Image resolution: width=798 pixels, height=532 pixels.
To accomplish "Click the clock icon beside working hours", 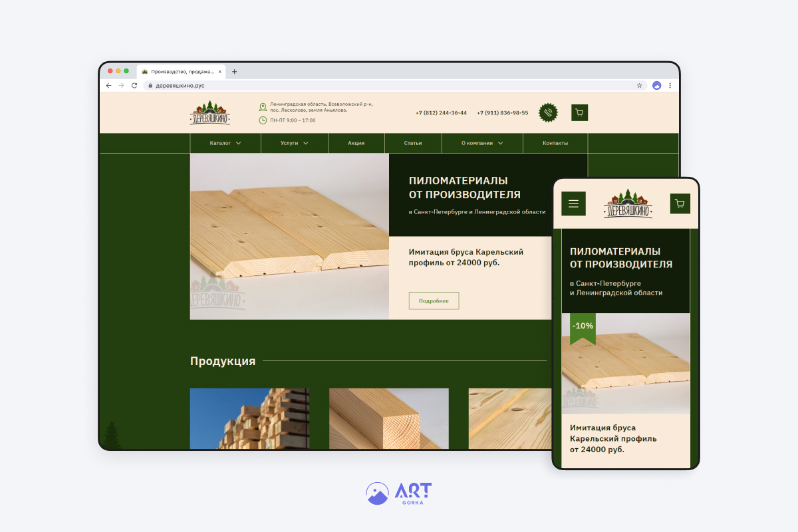I will [x=263, y=120].
